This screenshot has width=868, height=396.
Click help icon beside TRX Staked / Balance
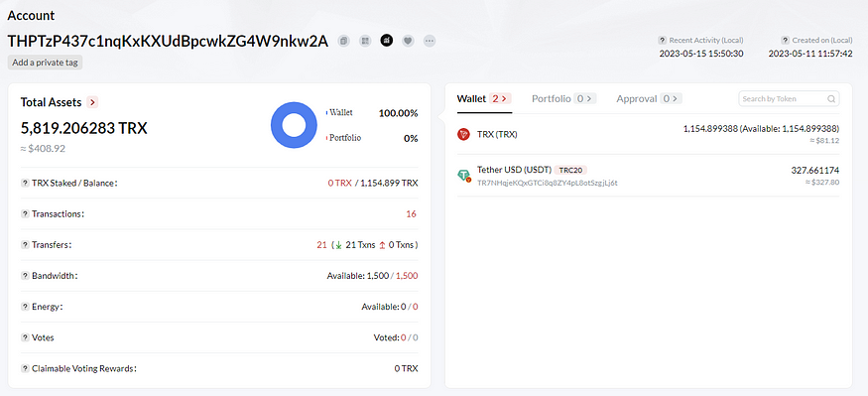(25, 184)
